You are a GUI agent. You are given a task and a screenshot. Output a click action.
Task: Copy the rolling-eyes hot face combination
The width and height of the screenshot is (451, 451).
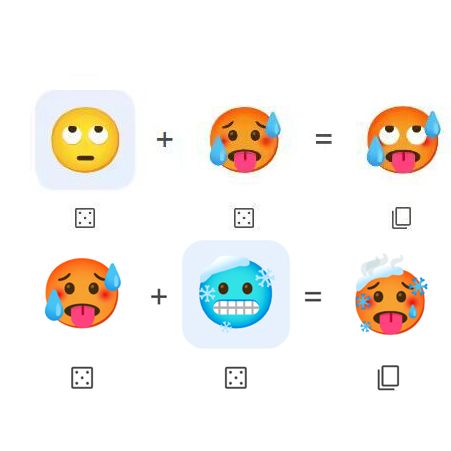[401, 218]
